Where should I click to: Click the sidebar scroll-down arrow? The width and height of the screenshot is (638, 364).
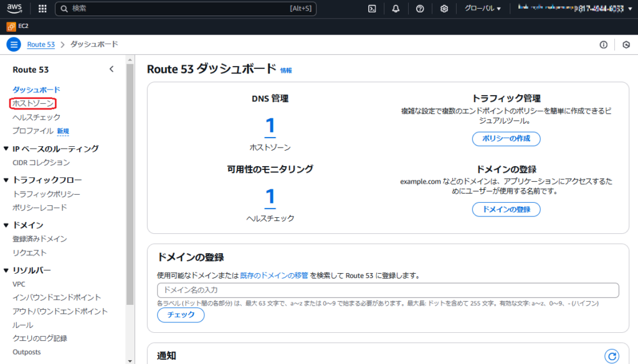coord(130,360)
